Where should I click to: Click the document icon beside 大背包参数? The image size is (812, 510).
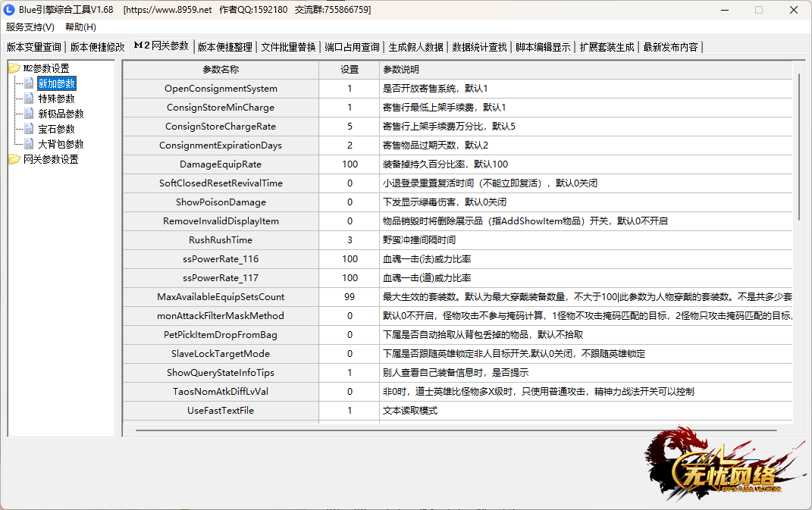pos(29,144)
